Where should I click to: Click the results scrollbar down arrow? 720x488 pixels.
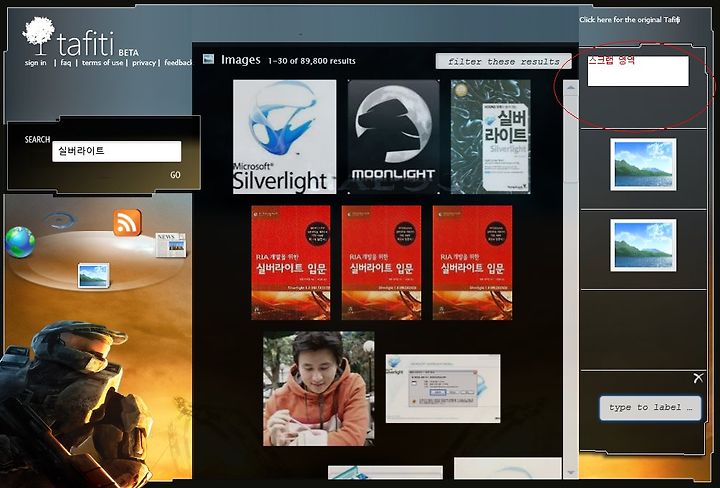point(571,472)
